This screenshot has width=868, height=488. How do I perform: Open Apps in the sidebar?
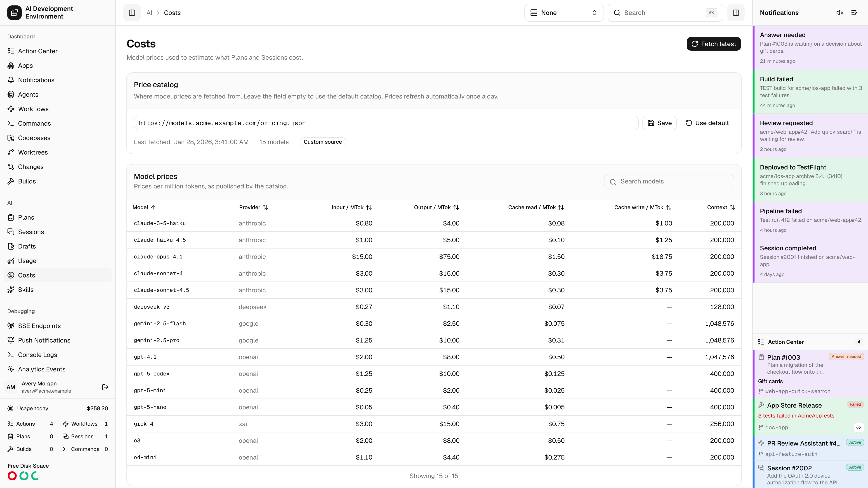[x=58, y=66]
